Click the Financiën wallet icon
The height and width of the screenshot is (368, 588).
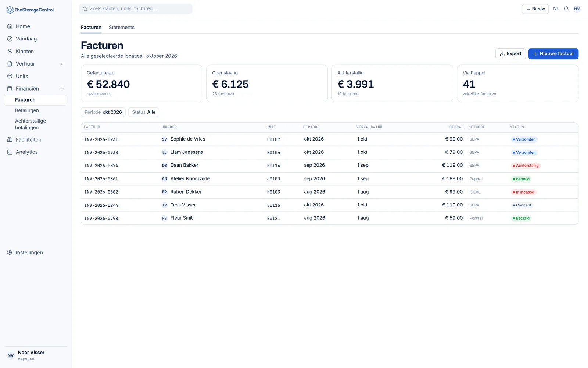pos(10,89)
